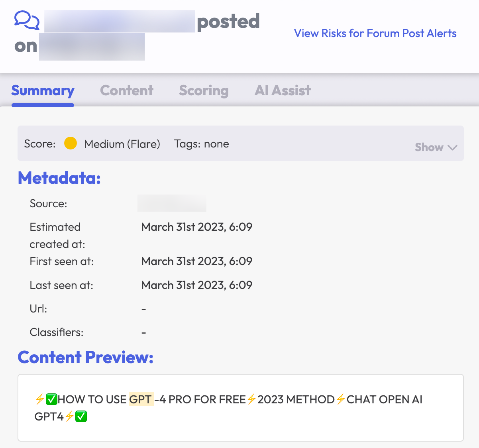Click the Tags: none label
The image size is (479, 448).
201,144
